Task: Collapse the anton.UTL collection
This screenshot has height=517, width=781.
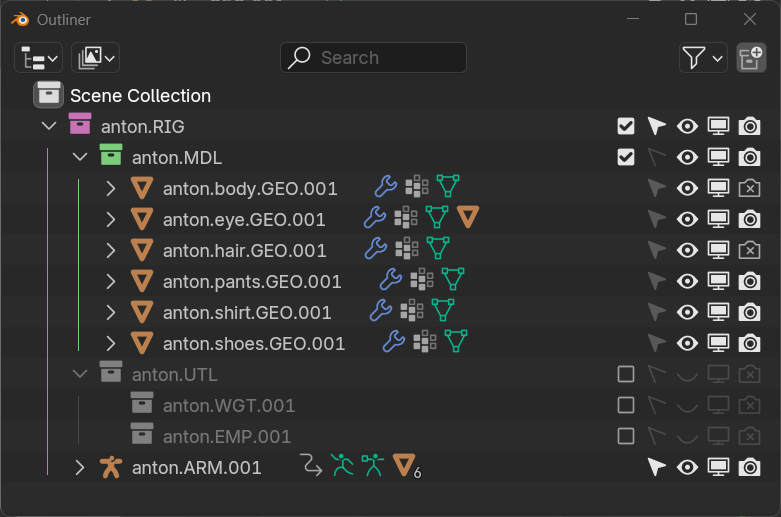Action: click(80, 374)
